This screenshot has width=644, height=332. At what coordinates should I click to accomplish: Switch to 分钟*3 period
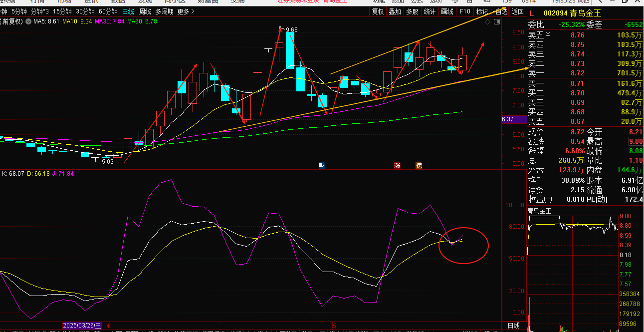40,11
